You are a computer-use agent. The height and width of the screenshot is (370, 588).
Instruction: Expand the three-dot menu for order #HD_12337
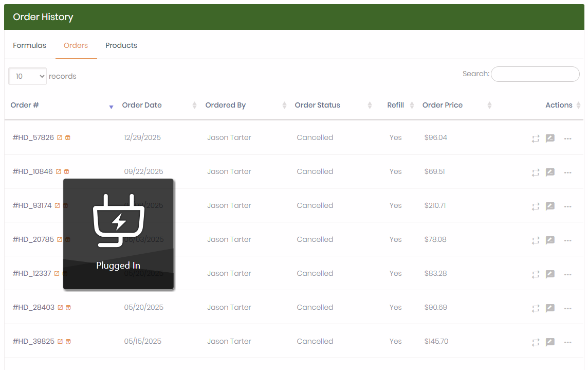pos(567,274)
